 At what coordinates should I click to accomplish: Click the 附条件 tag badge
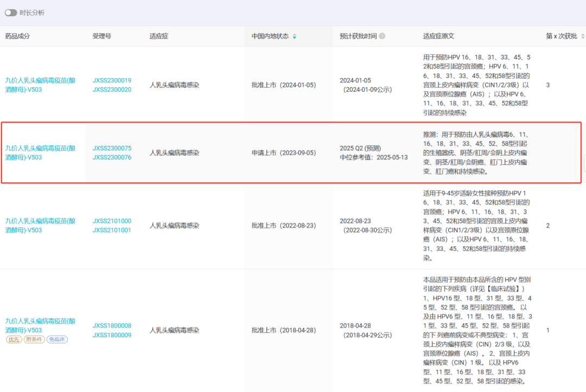point(34,339)
